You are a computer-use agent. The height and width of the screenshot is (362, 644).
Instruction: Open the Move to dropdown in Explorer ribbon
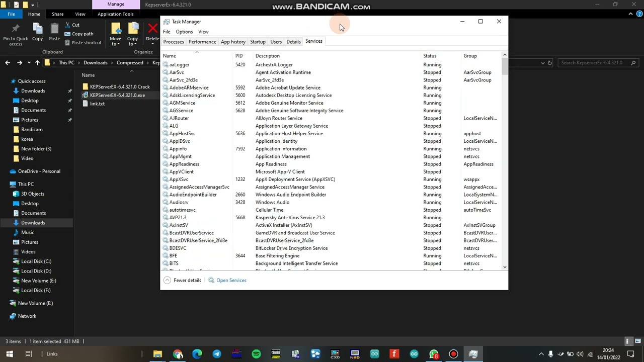(x=115, y=34)
